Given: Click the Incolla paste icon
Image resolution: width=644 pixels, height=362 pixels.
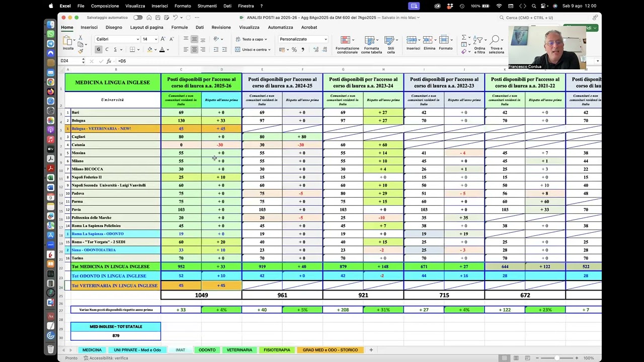Looking at the screenshot, I should tap(68, 41).
